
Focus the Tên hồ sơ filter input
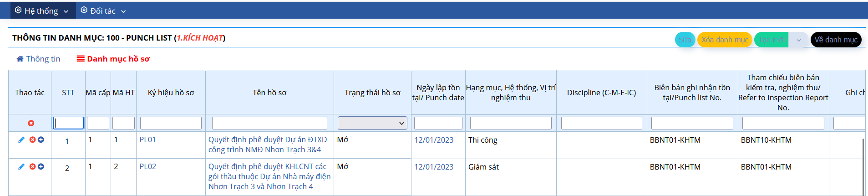pos(269,123)
